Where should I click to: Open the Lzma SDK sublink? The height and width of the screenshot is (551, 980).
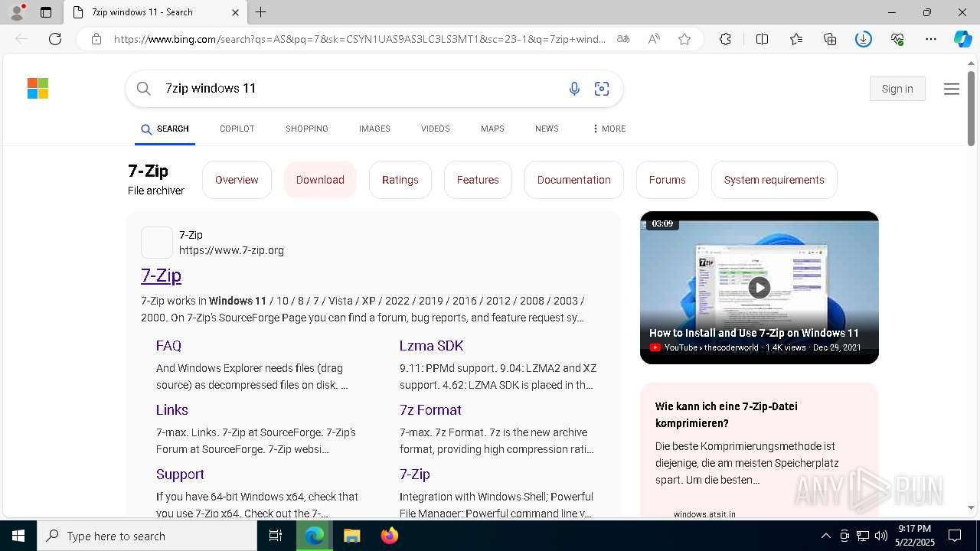[x=431, y=346]
